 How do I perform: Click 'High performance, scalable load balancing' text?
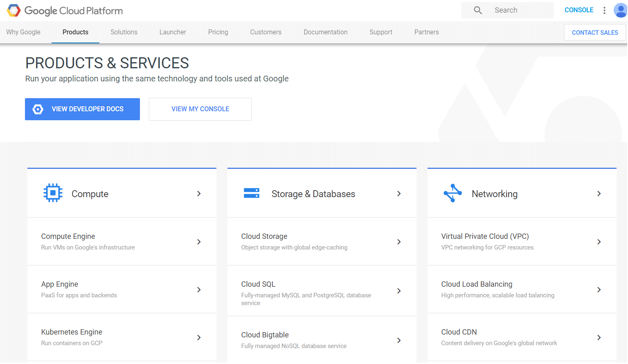click(x=498, y=295)
